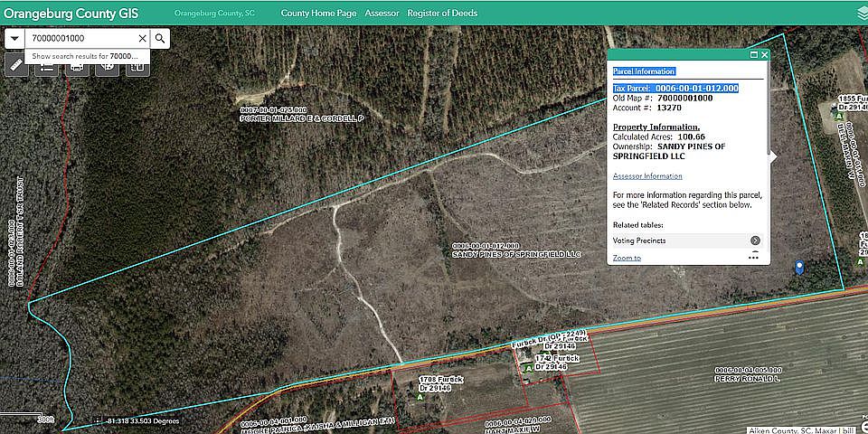Select the 'Show search results' suggestion
868x434 pixels.
coord(85,55)
